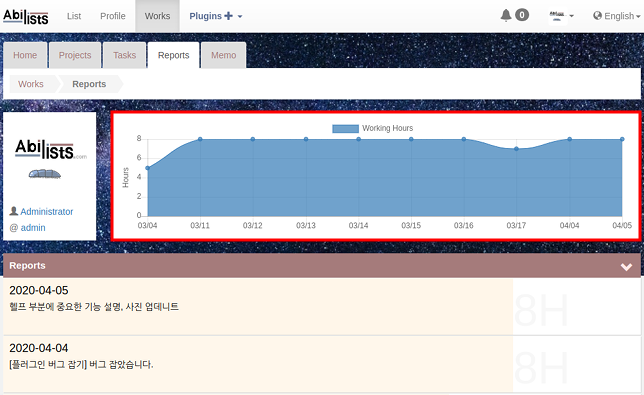Open the notification bell icon
The height and width of the screenshot is (395, 644).
506,16
